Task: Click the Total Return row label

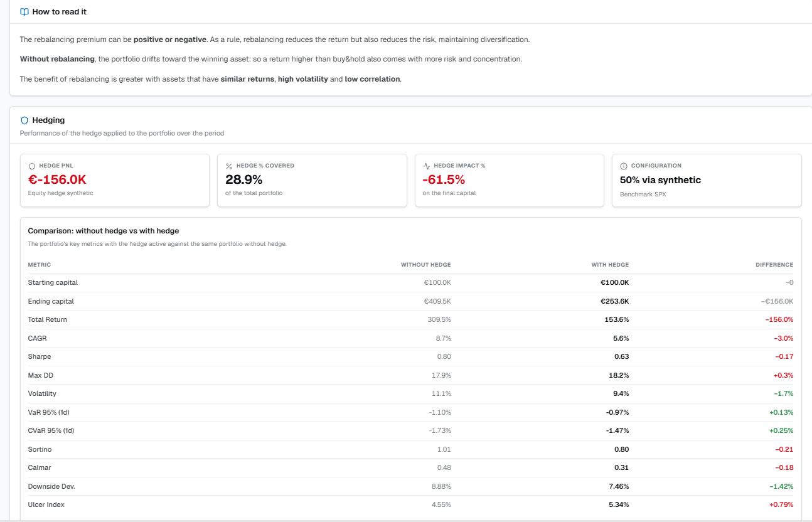Action: pyautogui.click(x=48, y=319)
